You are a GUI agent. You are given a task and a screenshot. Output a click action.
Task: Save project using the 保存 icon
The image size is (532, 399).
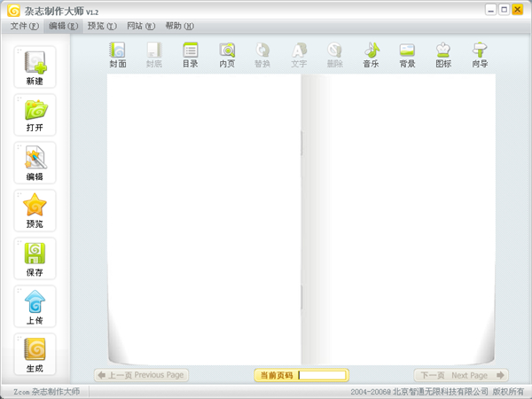tap(35, 259)
